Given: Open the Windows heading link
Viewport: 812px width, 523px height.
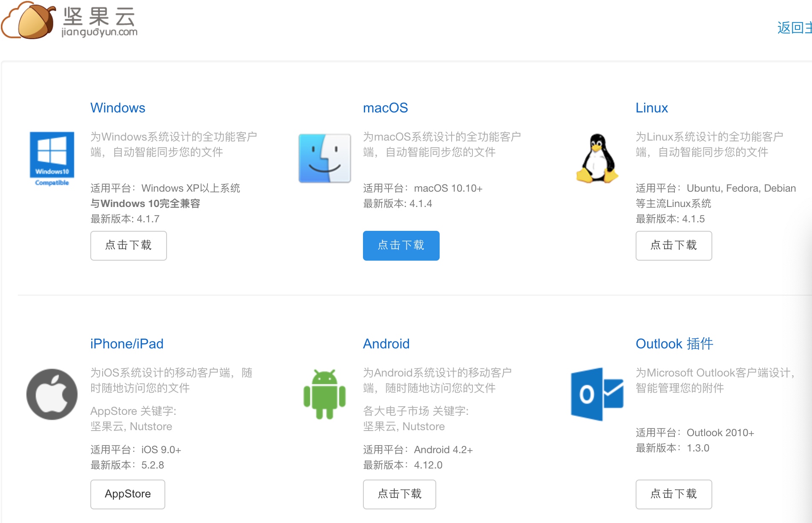Looking at the screenshot, I should [118, 108].
